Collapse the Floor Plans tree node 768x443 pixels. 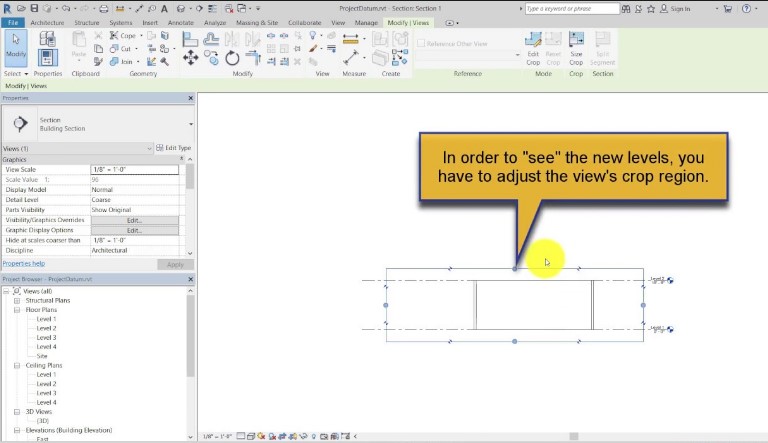17,310
